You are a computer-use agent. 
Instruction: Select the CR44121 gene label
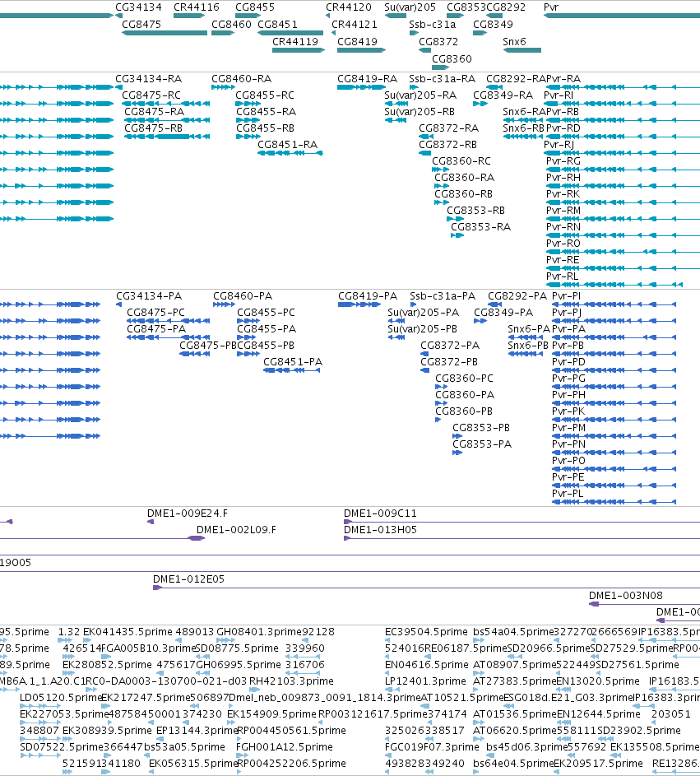[355, 24]
